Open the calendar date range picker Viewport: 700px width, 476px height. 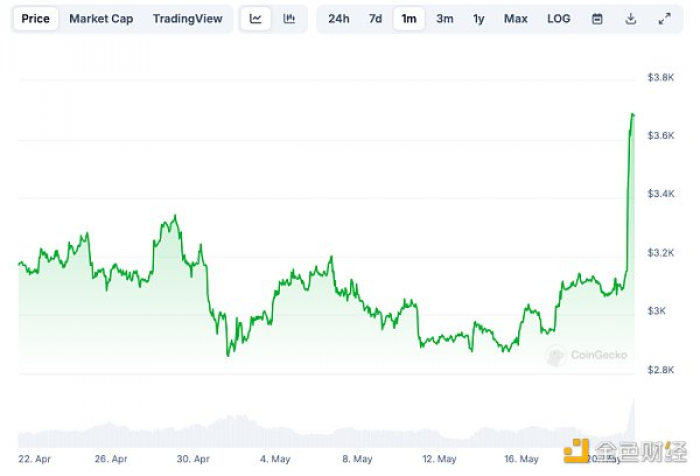(x=597, y=19)
